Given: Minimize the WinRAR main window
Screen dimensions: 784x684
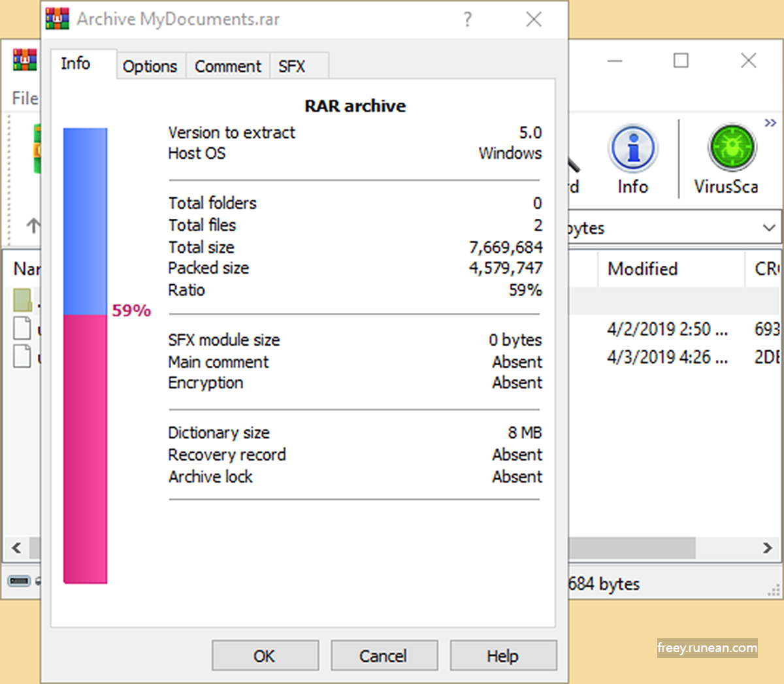Looking at the screenshot, I should 615,61.
